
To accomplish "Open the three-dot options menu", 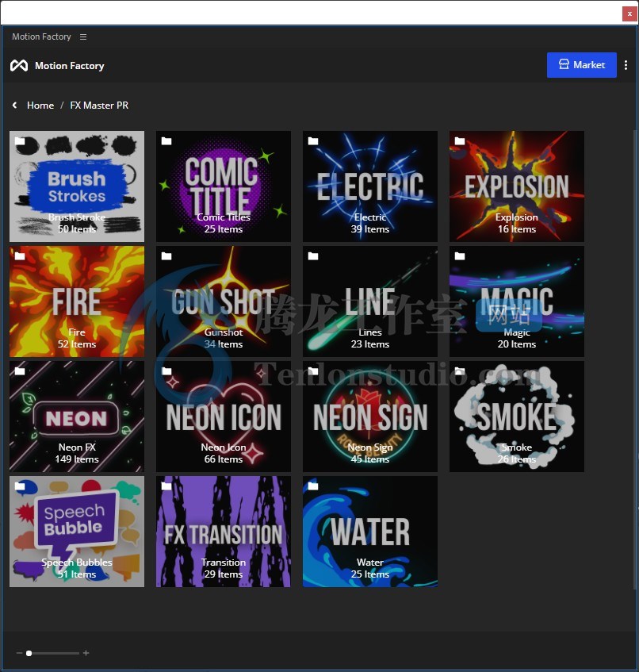I will tap(626, 65).
